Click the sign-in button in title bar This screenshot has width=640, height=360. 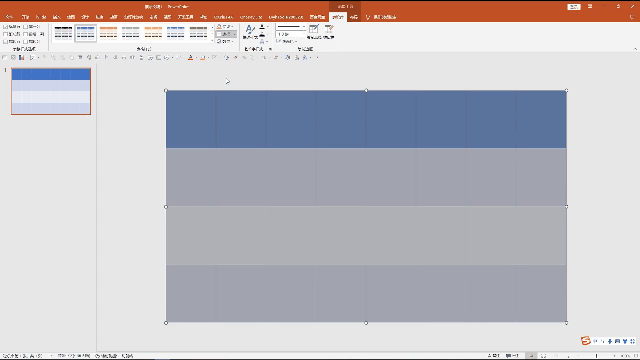coord(574,7)
